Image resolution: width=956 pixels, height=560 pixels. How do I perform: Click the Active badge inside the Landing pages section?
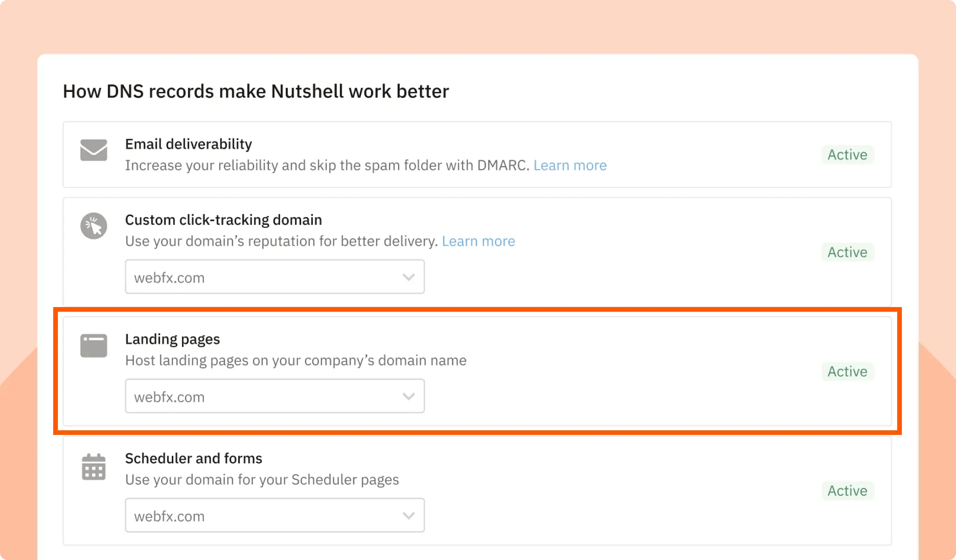(x=847, y=371)
